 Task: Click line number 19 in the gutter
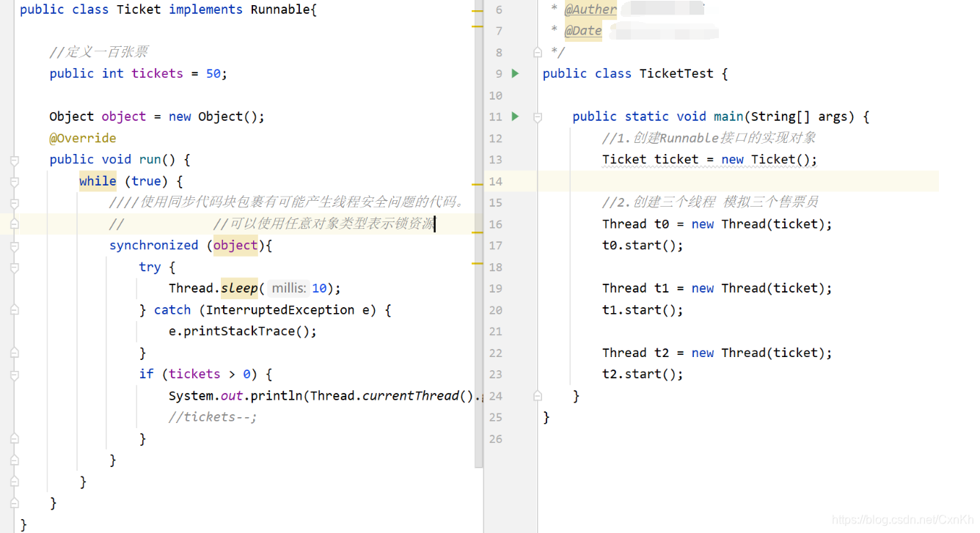click(496, 288)
